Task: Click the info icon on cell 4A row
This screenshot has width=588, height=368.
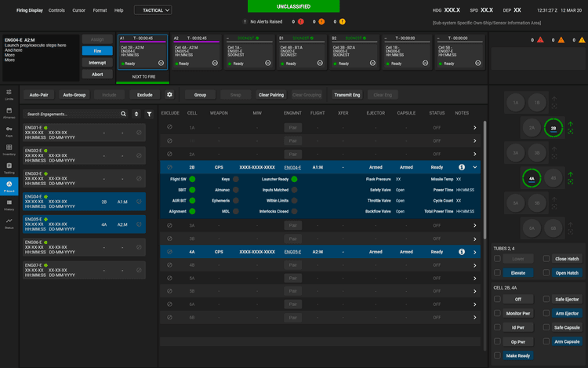Action: click(462, 252)
